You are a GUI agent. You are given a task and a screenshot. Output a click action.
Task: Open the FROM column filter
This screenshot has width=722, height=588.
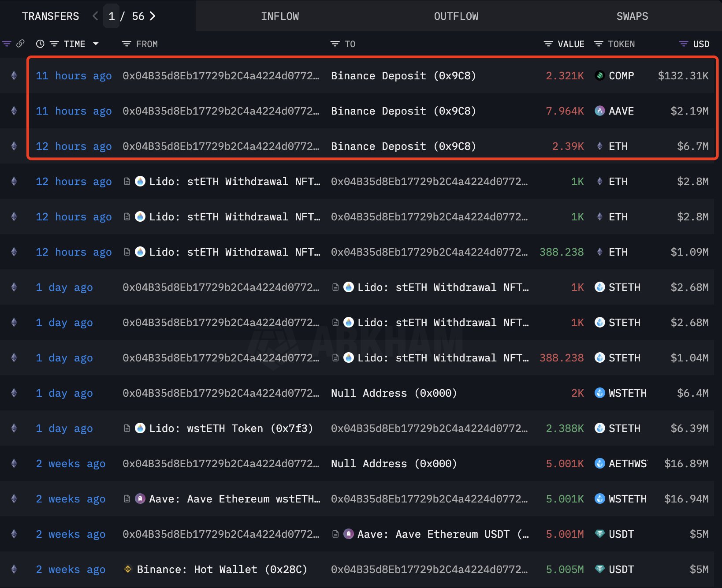127,44
